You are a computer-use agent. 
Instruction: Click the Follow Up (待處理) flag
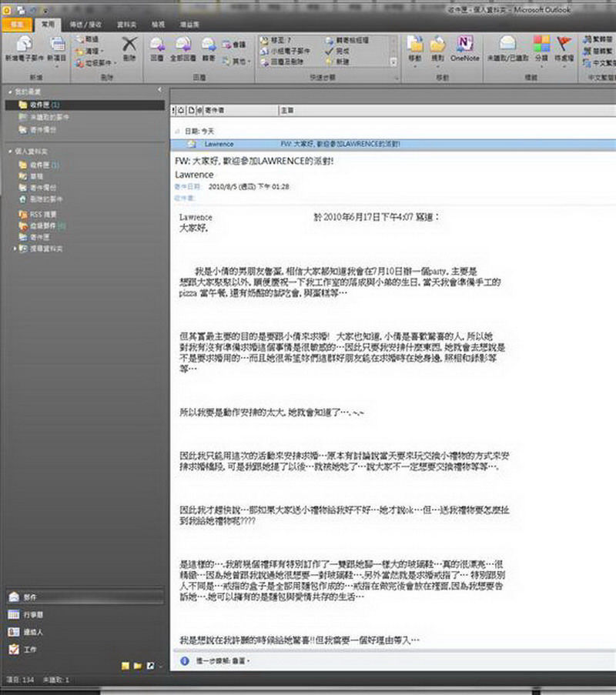click(564, 44)
